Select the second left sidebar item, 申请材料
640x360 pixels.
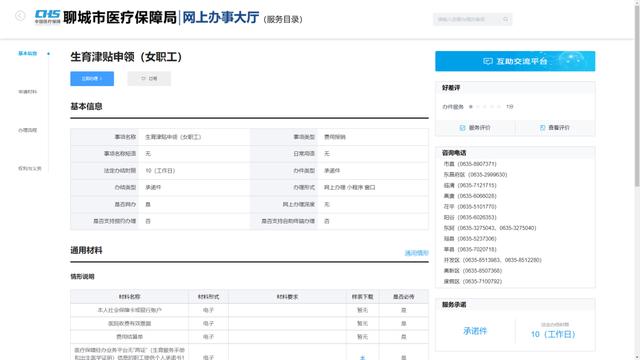pos(27,92)
